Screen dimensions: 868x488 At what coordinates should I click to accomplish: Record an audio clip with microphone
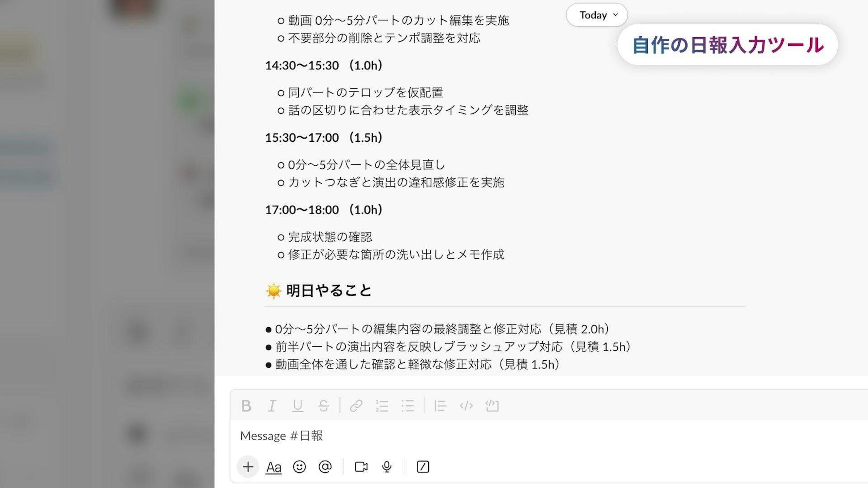(387, 467)
